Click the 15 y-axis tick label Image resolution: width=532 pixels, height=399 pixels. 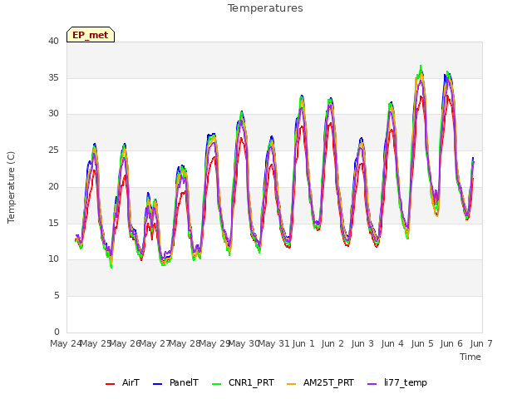[x=53, y=224]
